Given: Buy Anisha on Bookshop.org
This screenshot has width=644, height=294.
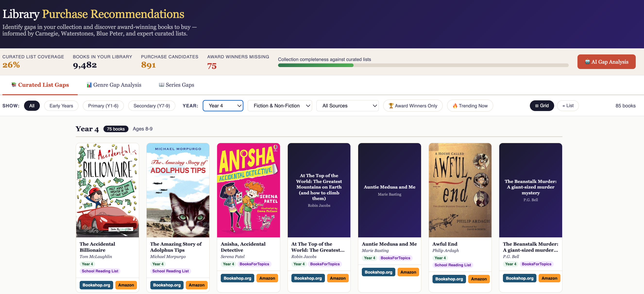Looking at the screenshot, I should tap(237, 278).
